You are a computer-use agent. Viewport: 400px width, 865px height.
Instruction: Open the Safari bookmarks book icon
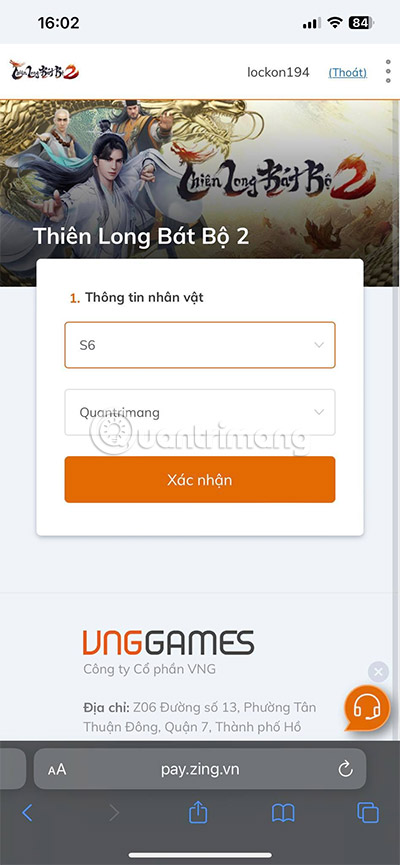pos(283,813)
